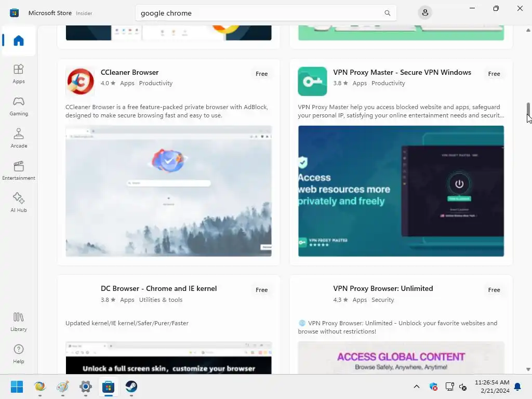The height and width of the screenshot is (399, 532).
Task: Click the Access Global Content thumbnail
Action: point(401,358)
